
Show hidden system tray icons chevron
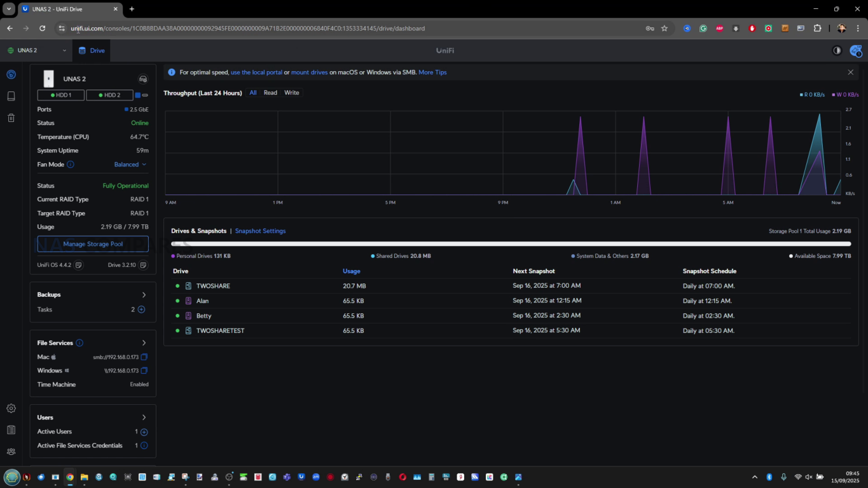coord(755,477)
